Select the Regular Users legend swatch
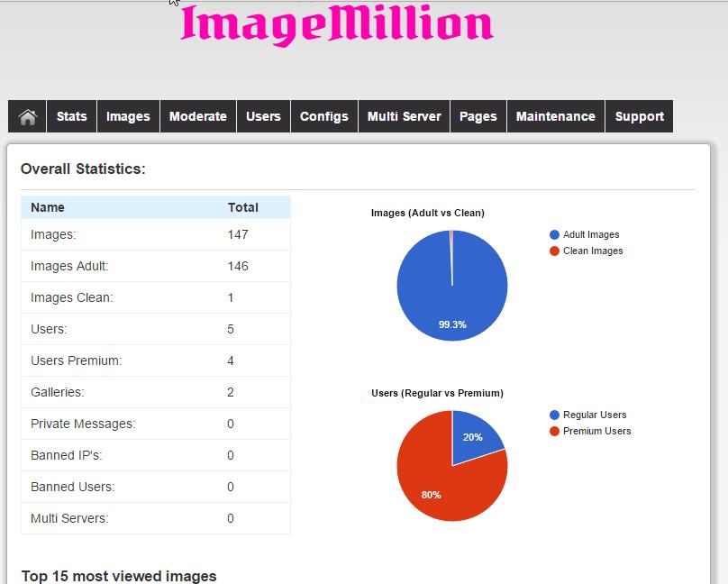Viewport: 728px width, 584px height. pos(554,415)
